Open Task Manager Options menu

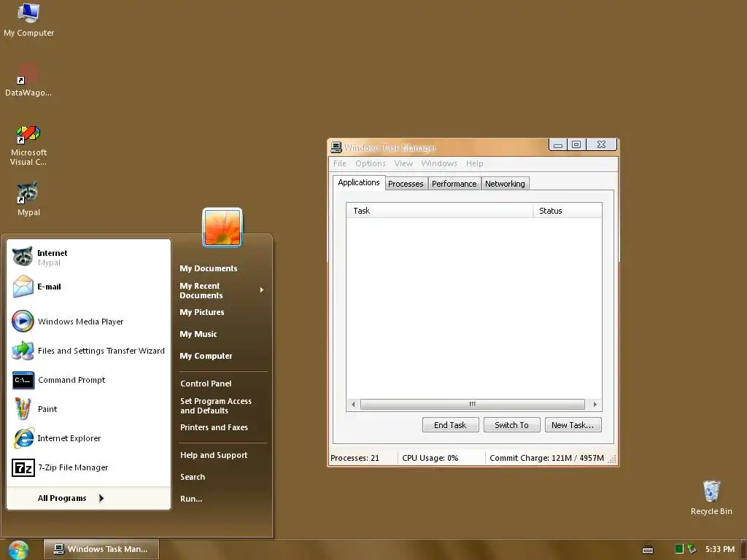[x=370, y=163]
